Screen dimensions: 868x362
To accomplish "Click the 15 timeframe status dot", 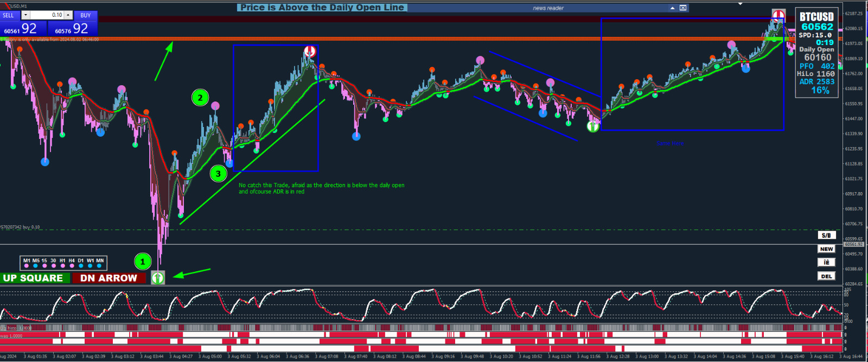I will point(44,266).
